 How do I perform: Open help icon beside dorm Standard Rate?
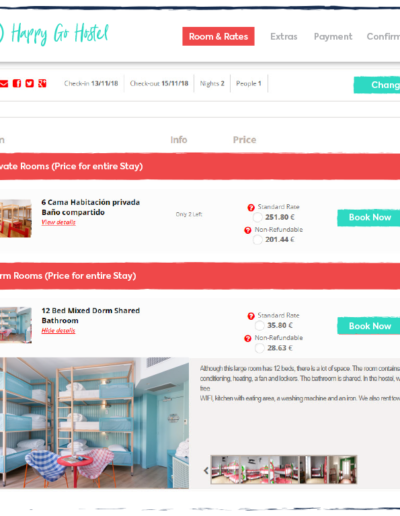point(251,316)
